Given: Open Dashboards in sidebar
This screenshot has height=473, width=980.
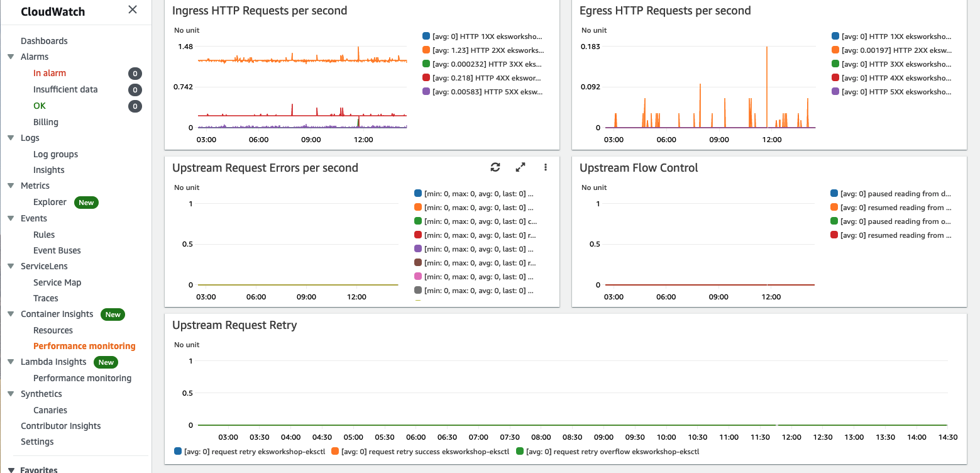Looking at the screenshot, I should [44, 41].
